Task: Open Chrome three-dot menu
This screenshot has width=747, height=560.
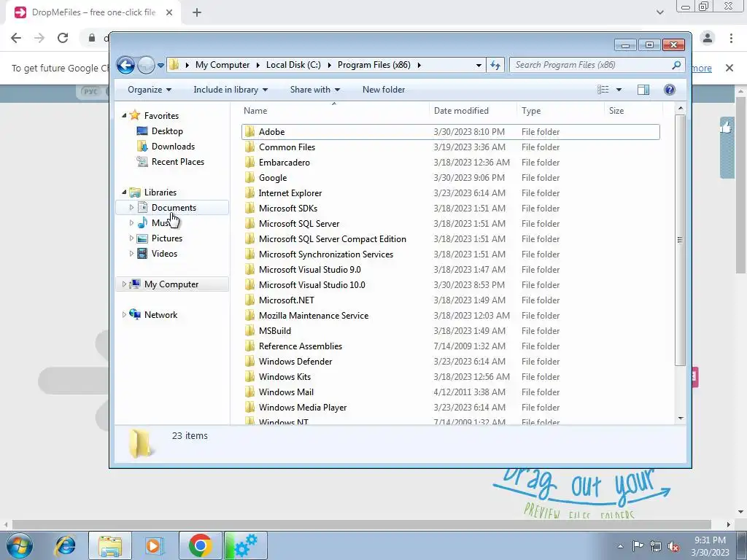Action: click(731, 38)
